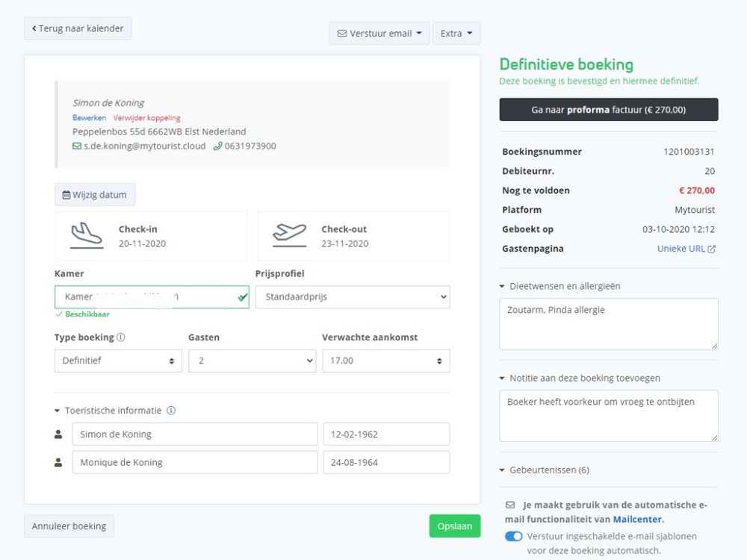Open the Gasten number dropdown
The height and width of the screenshot is (560, 747).
252,361
